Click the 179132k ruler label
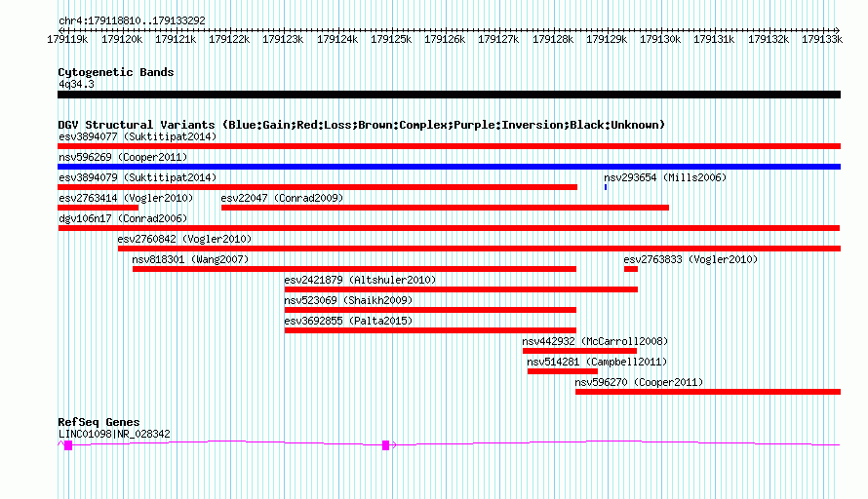This screenshot has height=499, width=868. coord(769,40)
